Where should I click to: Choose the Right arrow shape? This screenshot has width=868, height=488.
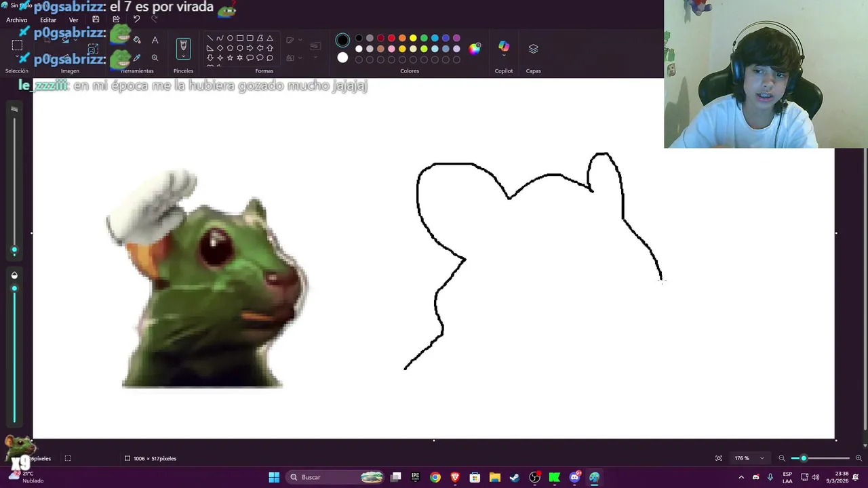tap(250, 48)
